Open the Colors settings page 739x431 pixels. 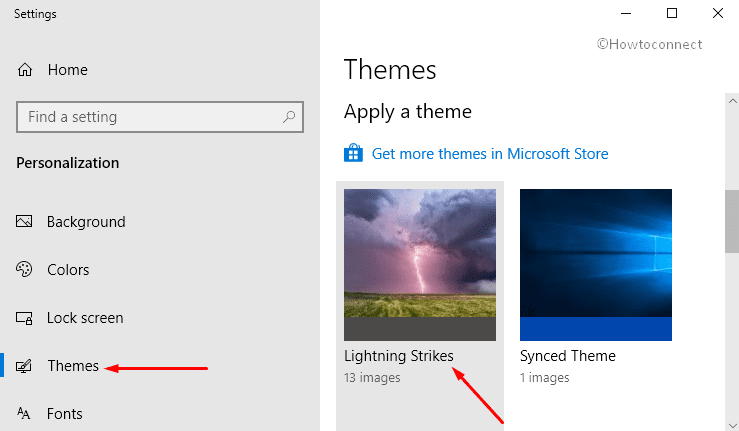click(68, 270)
